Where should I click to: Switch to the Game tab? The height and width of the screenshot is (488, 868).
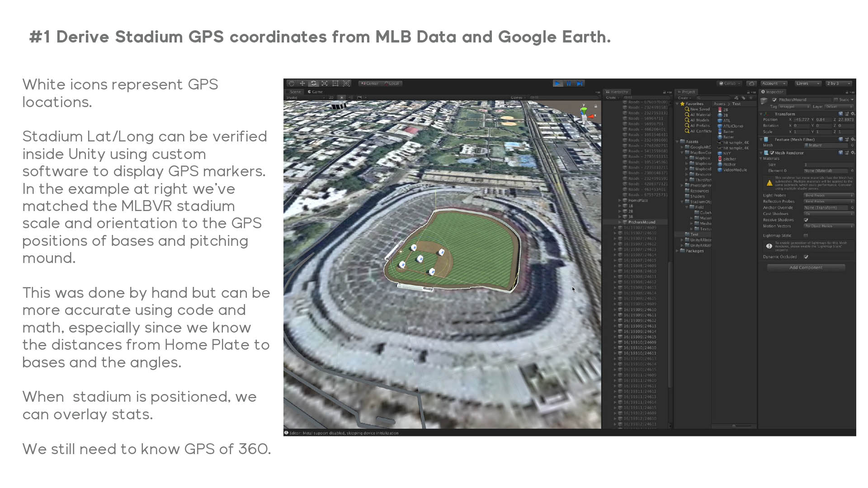click(316, 92)
